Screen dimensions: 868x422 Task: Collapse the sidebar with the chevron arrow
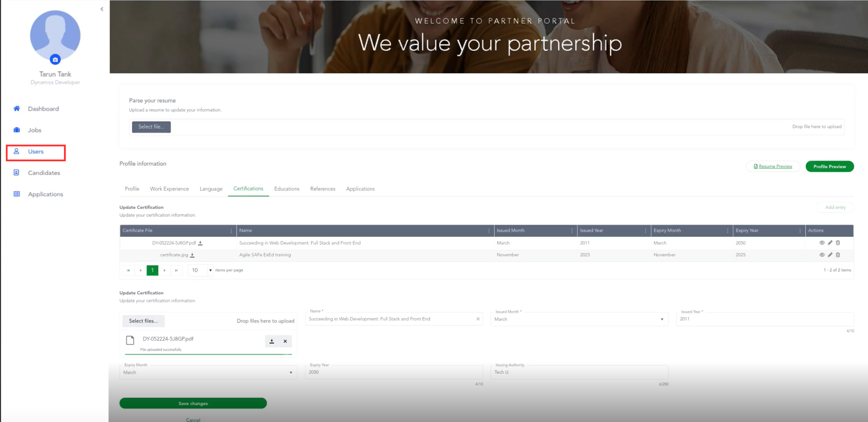click(102, 9)
